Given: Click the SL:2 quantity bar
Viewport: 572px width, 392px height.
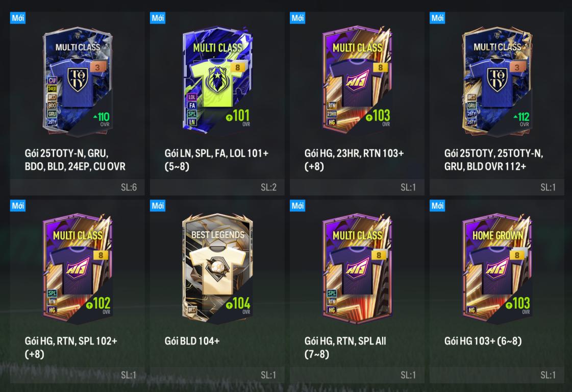Looking at the screenshot, I should [x=217, y=187].
